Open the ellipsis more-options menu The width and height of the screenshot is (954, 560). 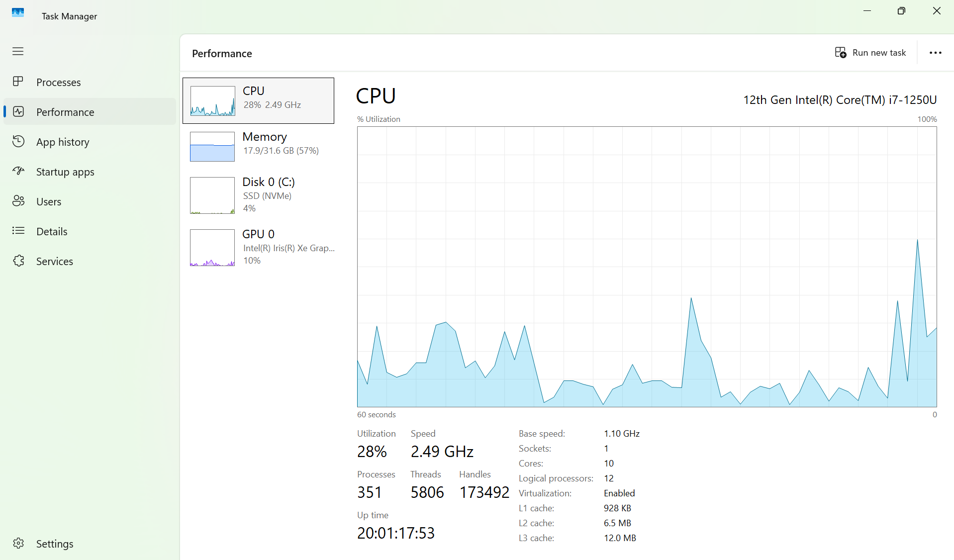[x=936, y=52]
